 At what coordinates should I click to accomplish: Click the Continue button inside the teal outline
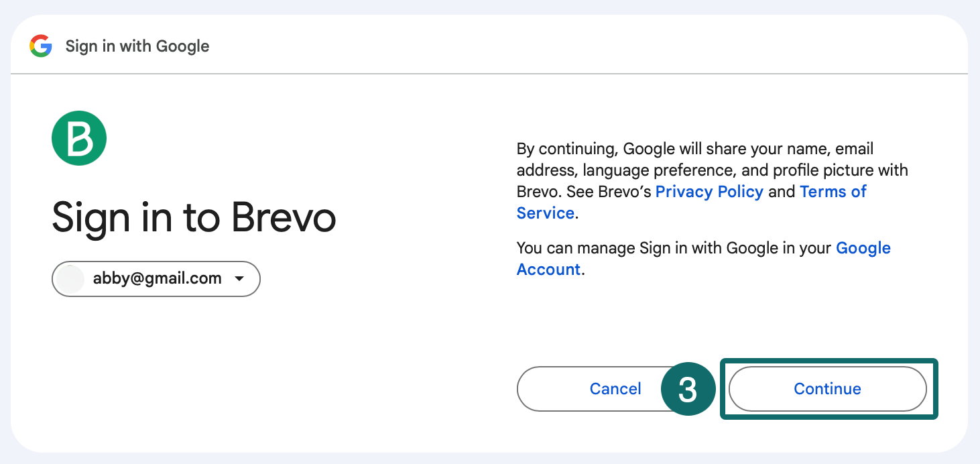point(827,389)
